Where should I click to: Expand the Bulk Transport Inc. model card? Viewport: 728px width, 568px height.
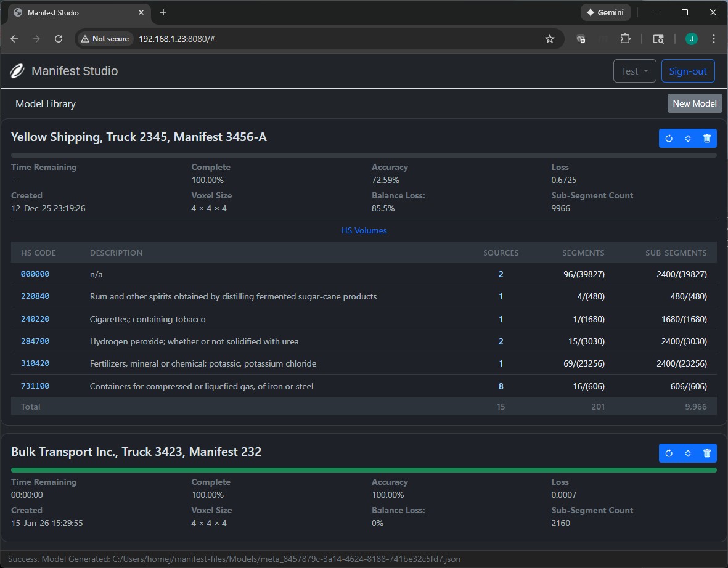click(688, 453)
